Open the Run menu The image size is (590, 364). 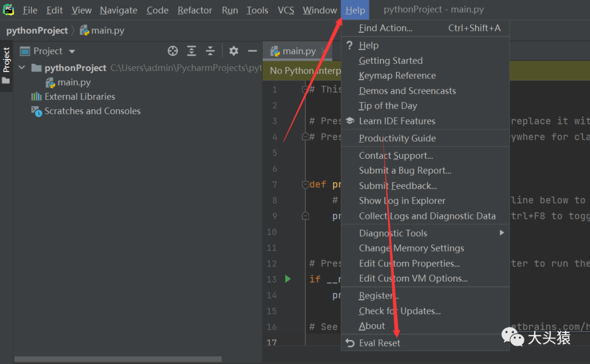pos(229,10)
